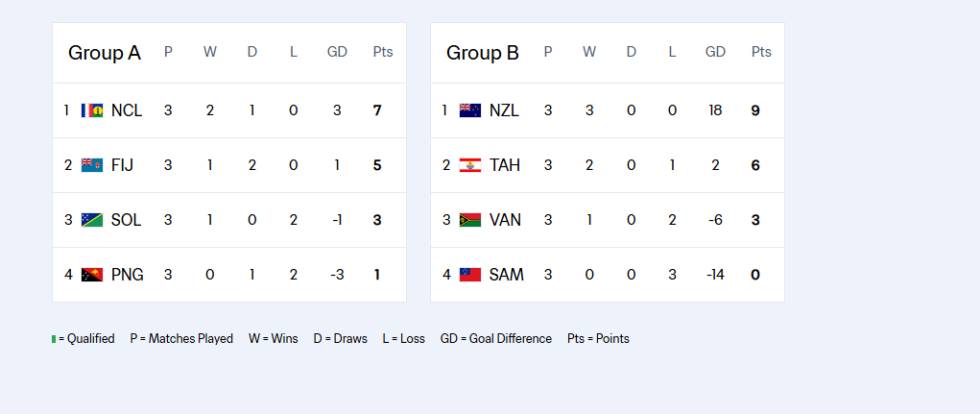980x414 pixels.
Task: Click the Group A heading
Action: click(x=105, y=53)
